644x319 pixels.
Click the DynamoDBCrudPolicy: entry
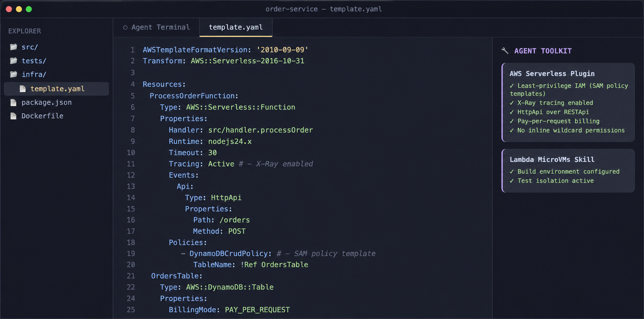(230, 254)
